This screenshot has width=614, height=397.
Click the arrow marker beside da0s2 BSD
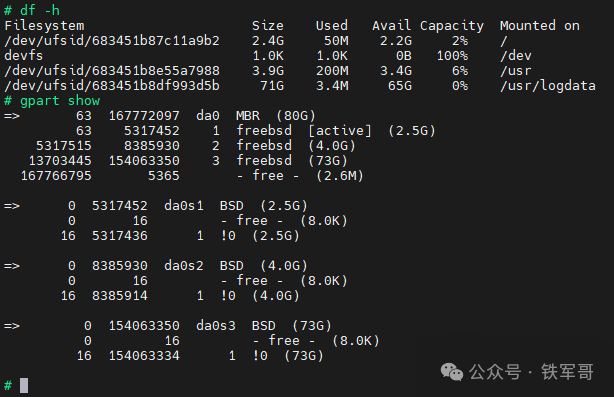pyautogui.click(x=12, y=266)
